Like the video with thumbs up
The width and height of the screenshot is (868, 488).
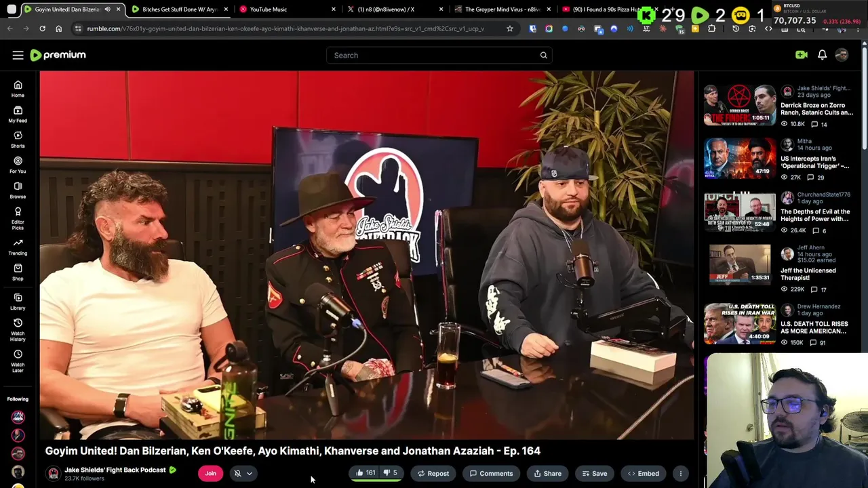[366, 473]
